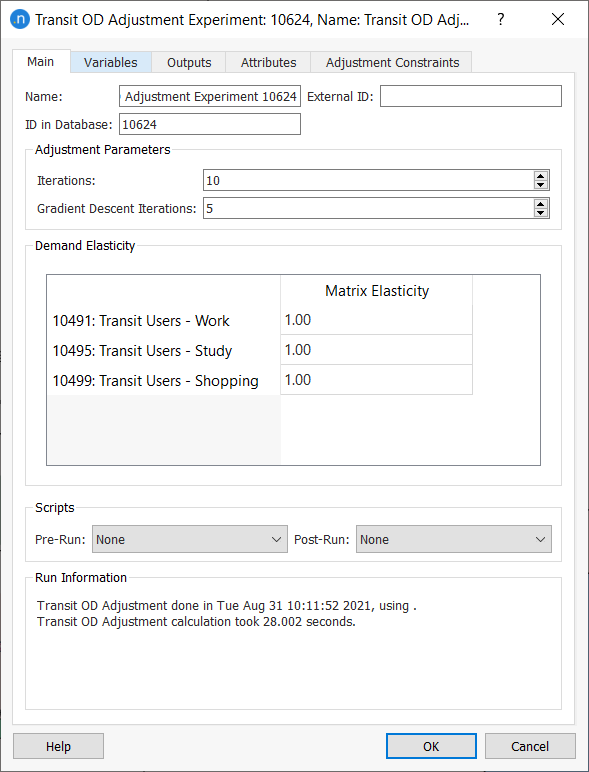
Task: Open the Variables tab
Action: [111, 63]
